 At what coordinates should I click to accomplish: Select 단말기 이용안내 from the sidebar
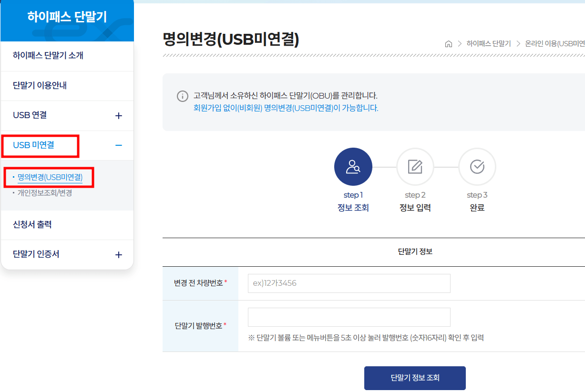coord(39,86)
